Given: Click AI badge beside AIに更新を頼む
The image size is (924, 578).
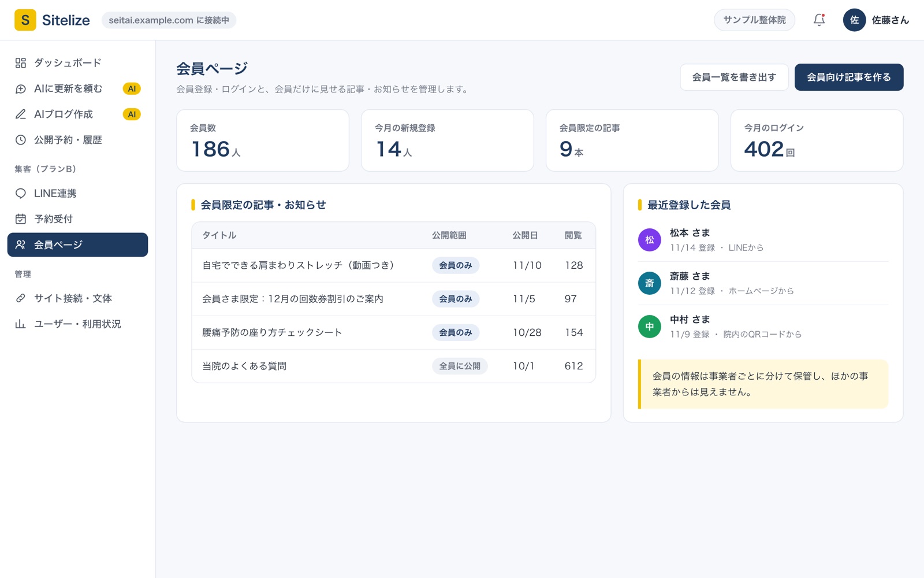Looking at the screenshot, I should 132,89.
